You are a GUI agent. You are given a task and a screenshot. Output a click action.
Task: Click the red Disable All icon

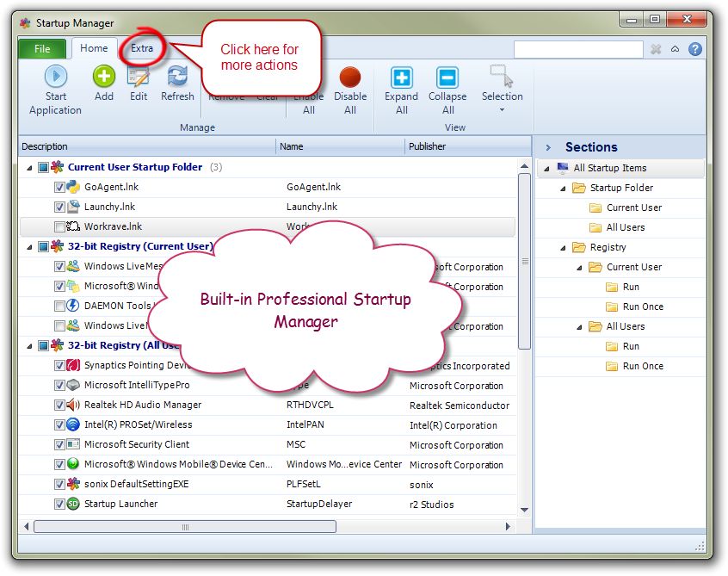coord(350,78)
